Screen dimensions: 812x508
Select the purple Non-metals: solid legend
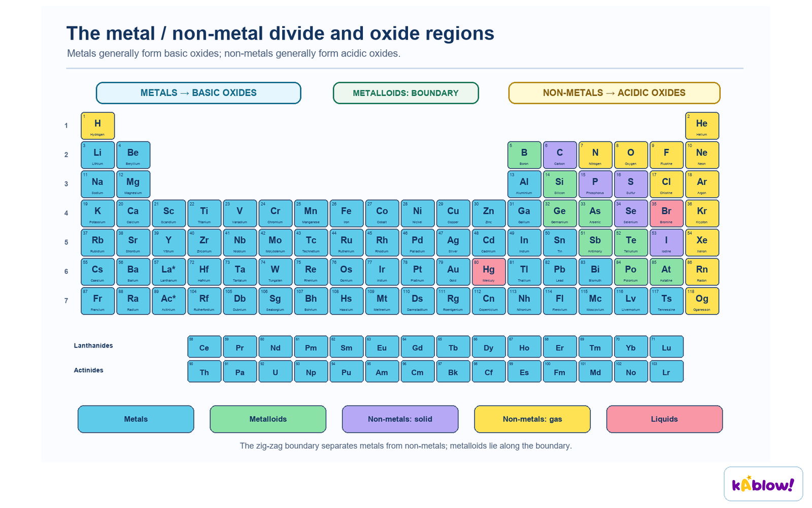400,419
